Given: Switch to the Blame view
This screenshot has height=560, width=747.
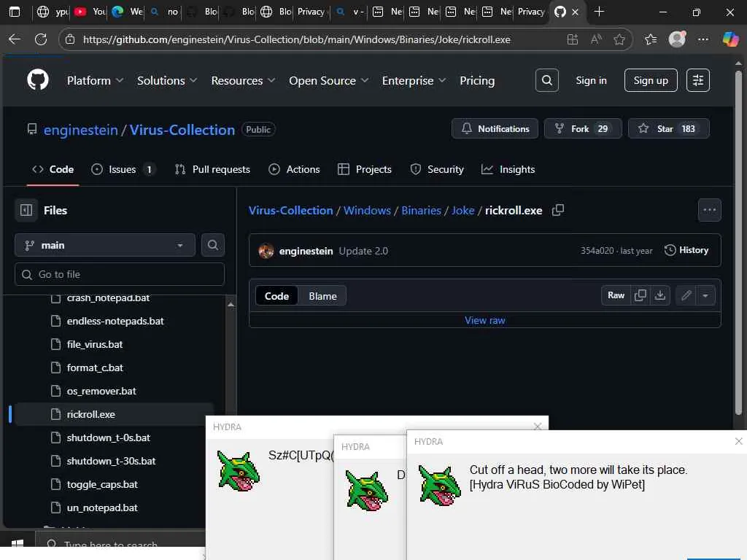Looking at the screenshot, I should coord(322,296).
